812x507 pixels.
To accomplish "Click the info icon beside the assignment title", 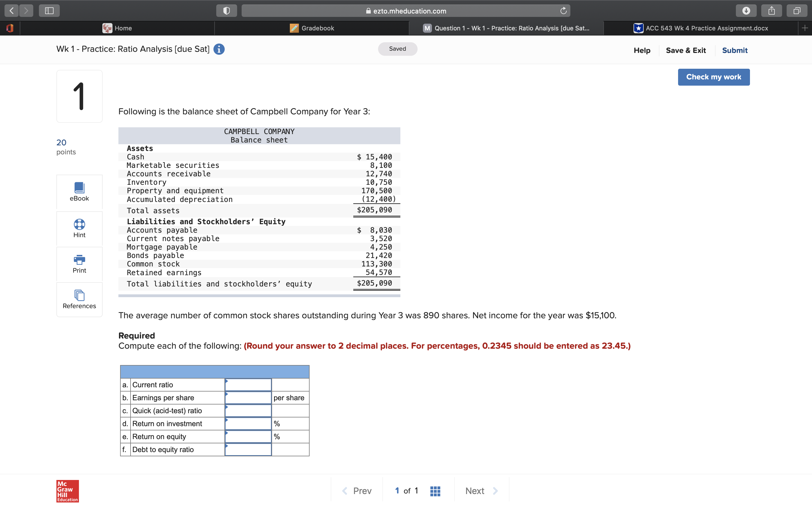I will click(219, 49).
